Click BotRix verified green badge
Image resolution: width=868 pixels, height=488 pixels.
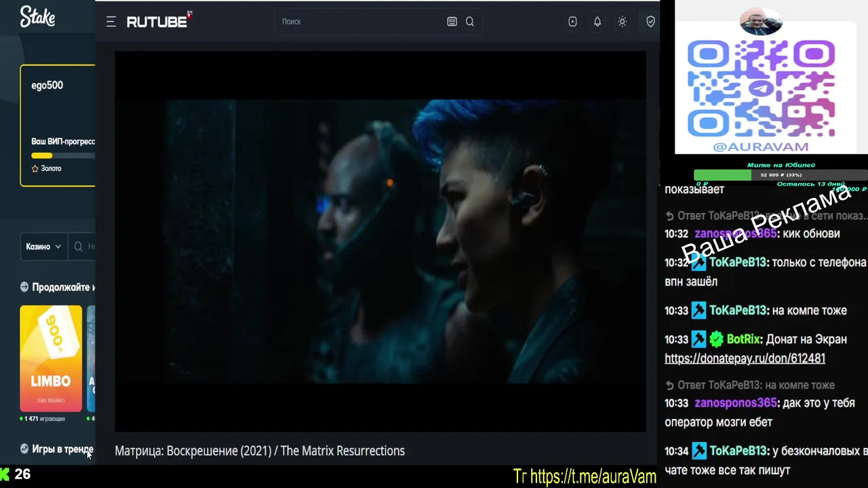click(x=717, y=340)
